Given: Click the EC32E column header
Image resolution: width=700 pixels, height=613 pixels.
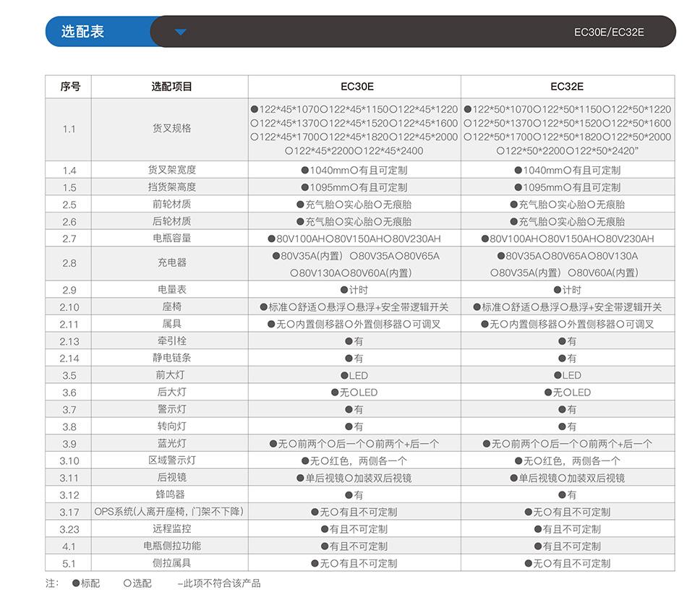Looking at the screenshot, I should [x=567, y=87].
